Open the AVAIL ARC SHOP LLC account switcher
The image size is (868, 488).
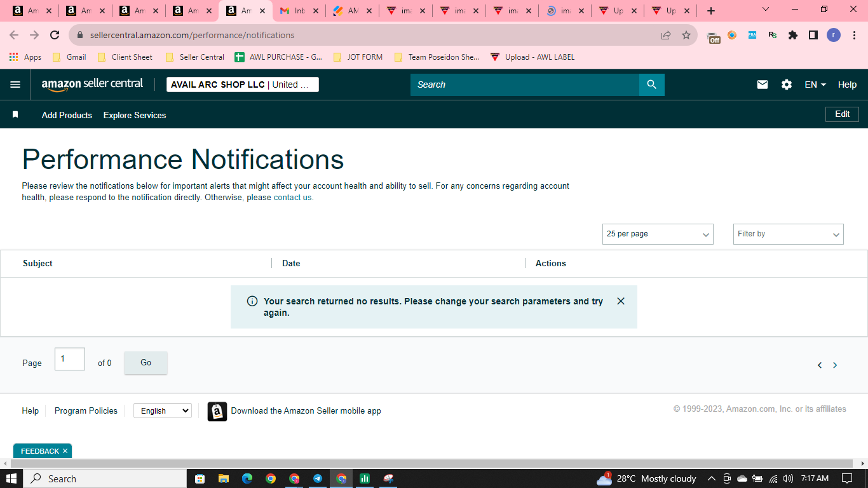(243, 85)
